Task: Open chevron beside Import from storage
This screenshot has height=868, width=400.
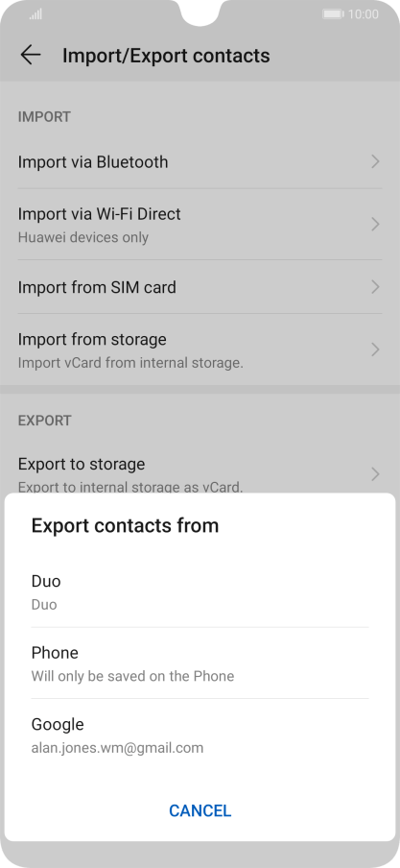Action: (x=376, y=350)
